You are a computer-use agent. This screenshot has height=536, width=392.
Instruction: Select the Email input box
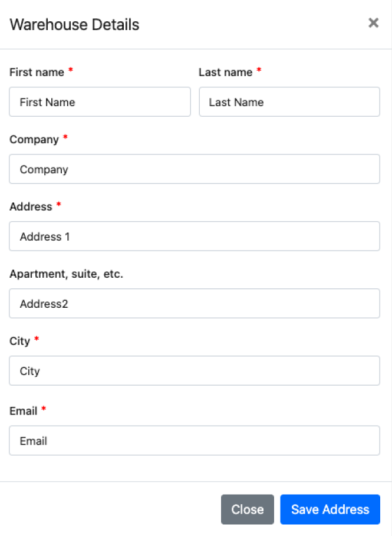(195, 440)
